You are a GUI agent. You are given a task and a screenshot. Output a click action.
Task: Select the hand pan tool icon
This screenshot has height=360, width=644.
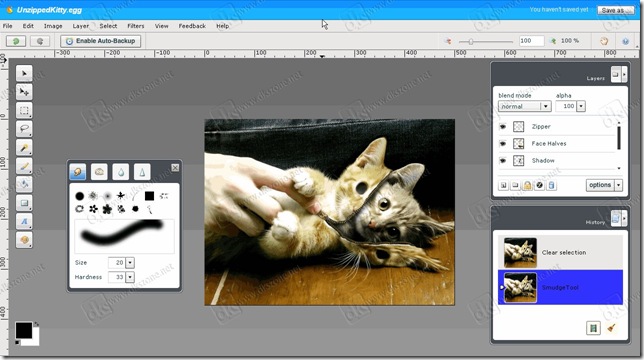(604, 41)
